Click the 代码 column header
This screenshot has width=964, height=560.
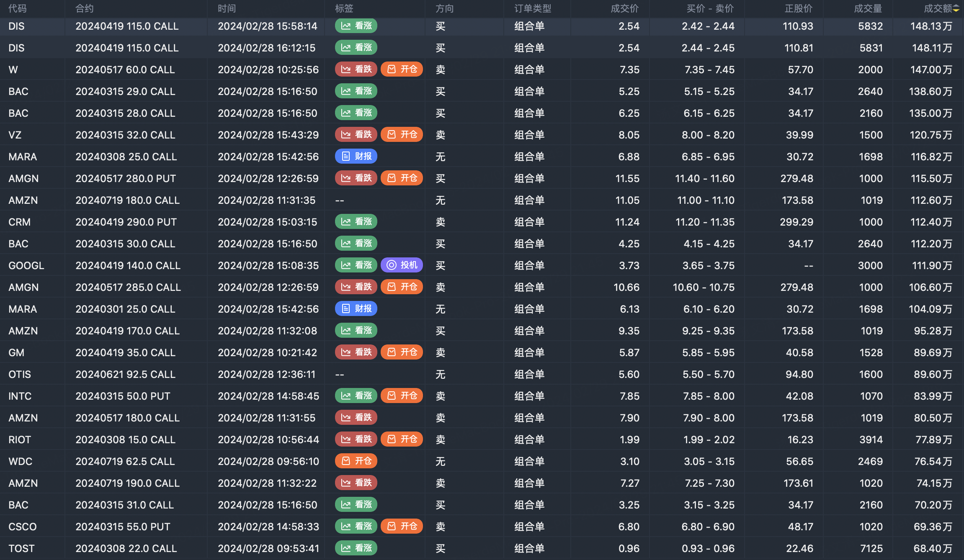pyautogui.click(x=17, y=9)
